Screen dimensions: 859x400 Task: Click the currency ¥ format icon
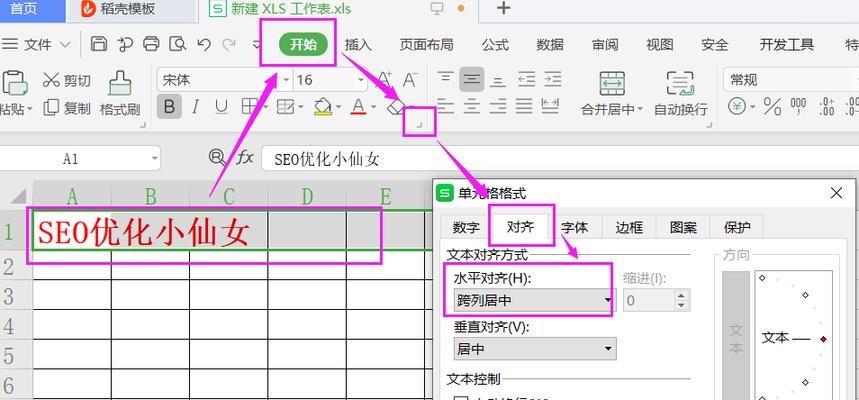click(737, 106)
